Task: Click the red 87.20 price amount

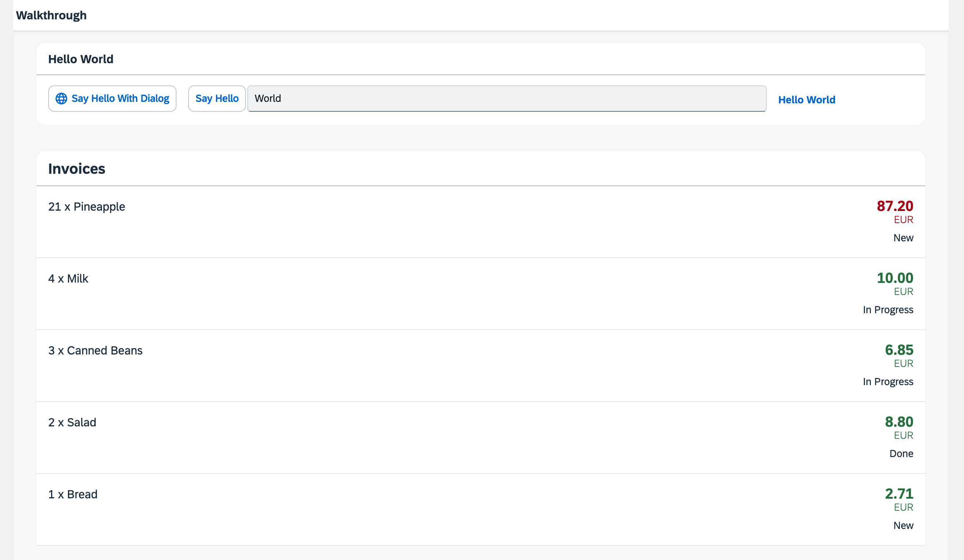Action: (x=894, y=206)
